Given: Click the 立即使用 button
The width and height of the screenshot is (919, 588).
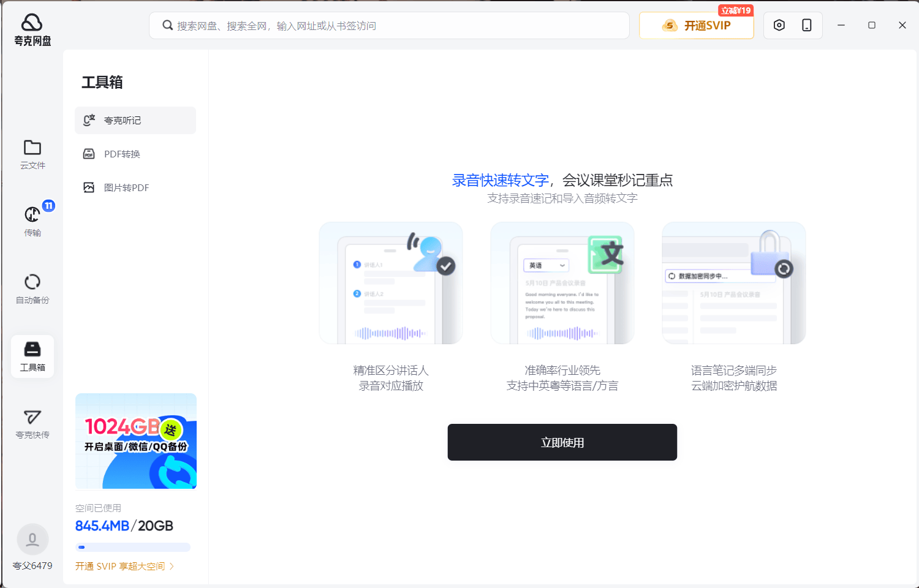Looking at the screenshot, I should pos(562,442).
